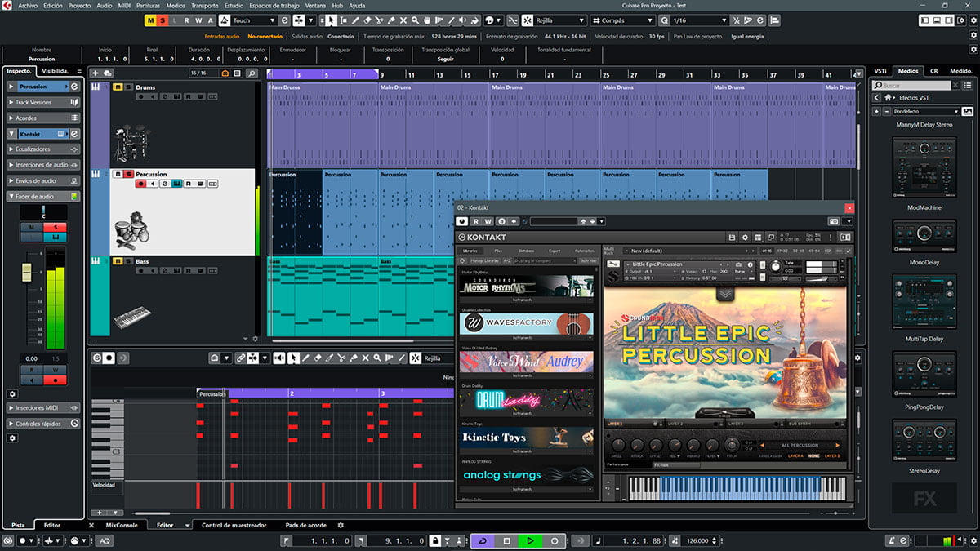Expand the Acordes section in Inspector

coord(43,118)
